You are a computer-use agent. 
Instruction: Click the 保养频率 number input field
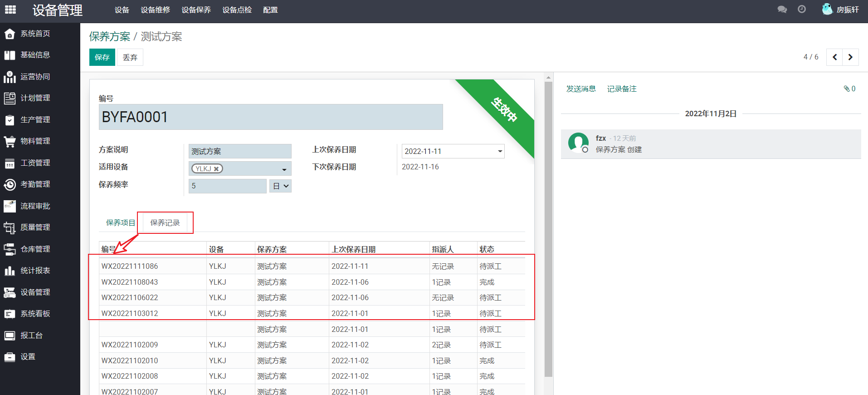(x=227, y=186)
